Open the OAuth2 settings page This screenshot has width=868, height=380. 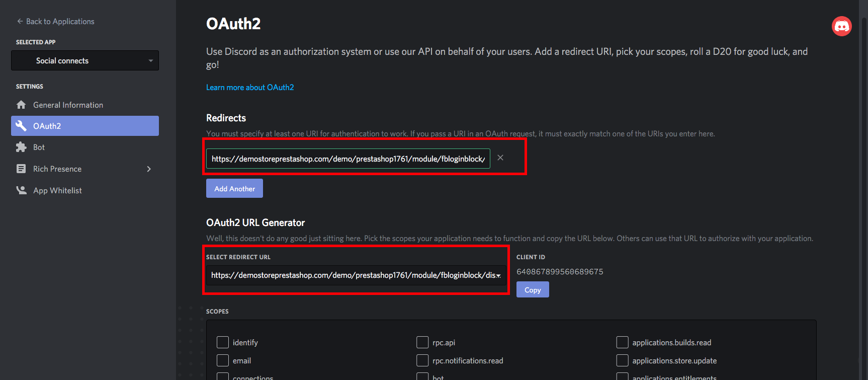coord(85,126)
